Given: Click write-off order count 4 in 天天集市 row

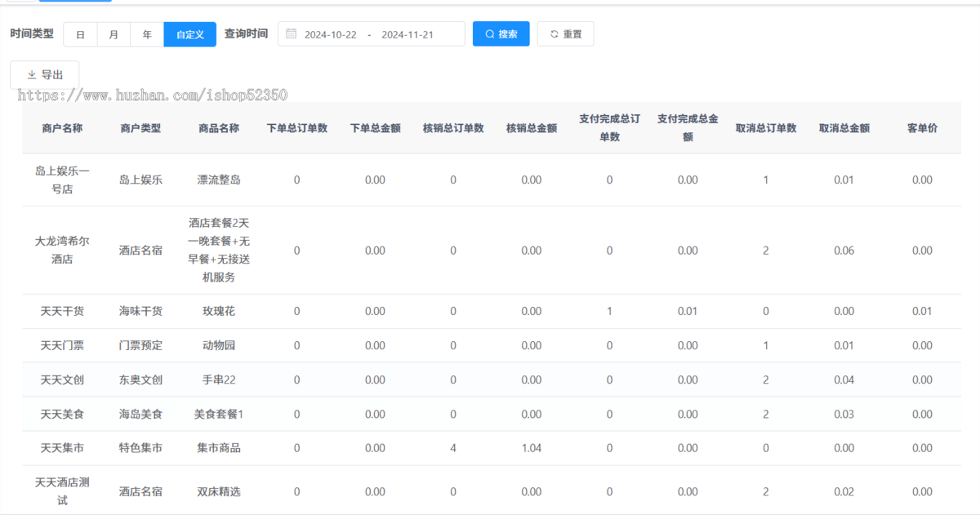Looking at the screenshot, I should coord(453,448).
